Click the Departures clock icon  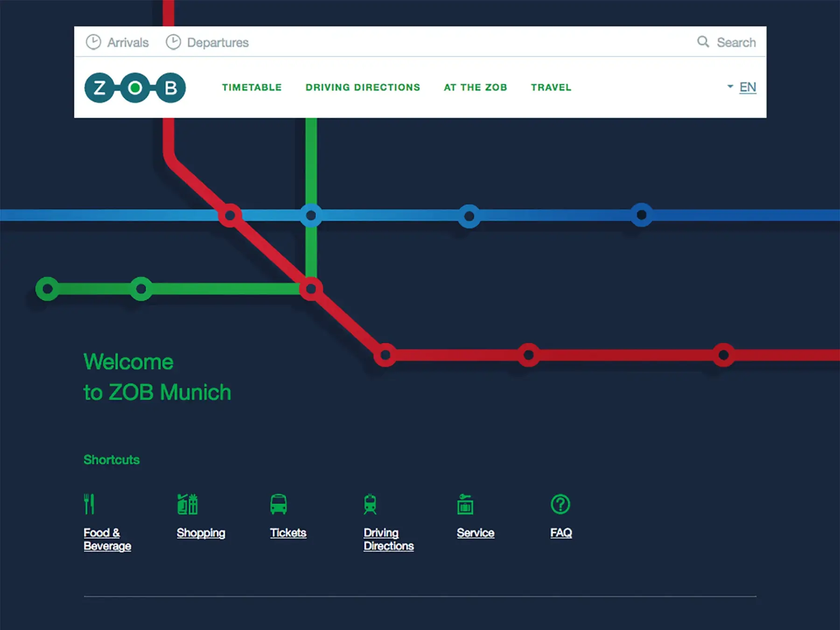pyautogui.click(x=173, y=42)
